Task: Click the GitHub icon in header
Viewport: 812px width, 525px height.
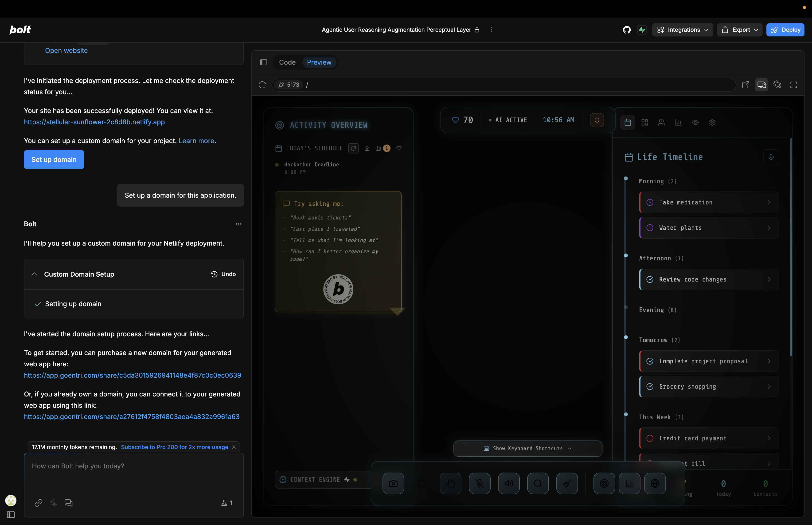Action: coord(626,30)
